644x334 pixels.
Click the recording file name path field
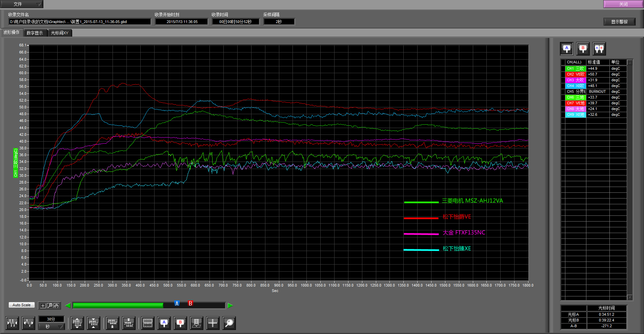point(80,22)
